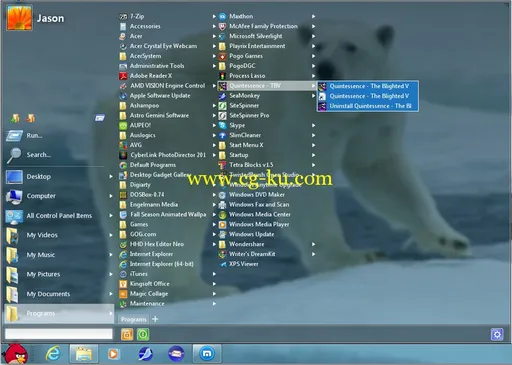
Task: Select Uninstall Quintessence entry
Action: click(368, 106)
